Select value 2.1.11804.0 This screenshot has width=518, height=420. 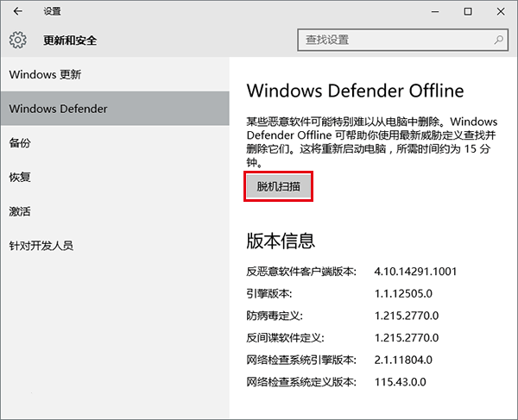(403, 360)
